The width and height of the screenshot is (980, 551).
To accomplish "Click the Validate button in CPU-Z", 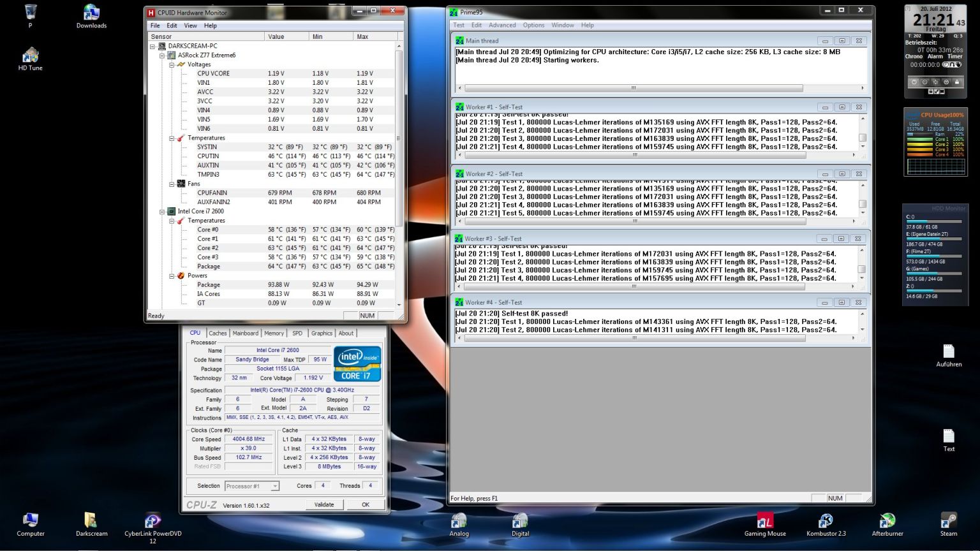I will click(324, 504).
